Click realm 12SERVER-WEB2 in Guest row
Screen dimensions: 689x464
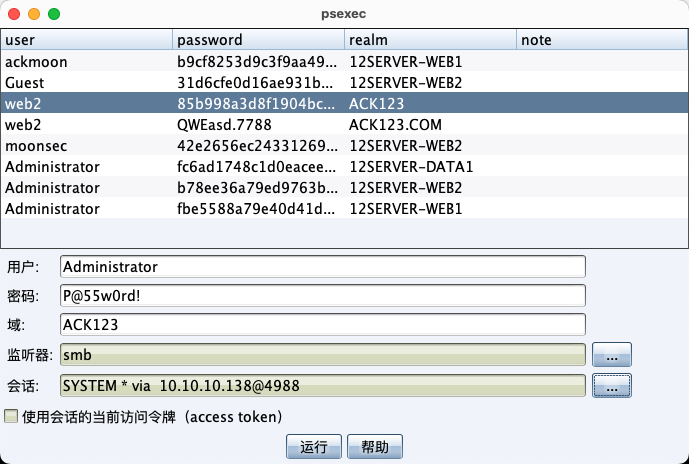[430, 83]
